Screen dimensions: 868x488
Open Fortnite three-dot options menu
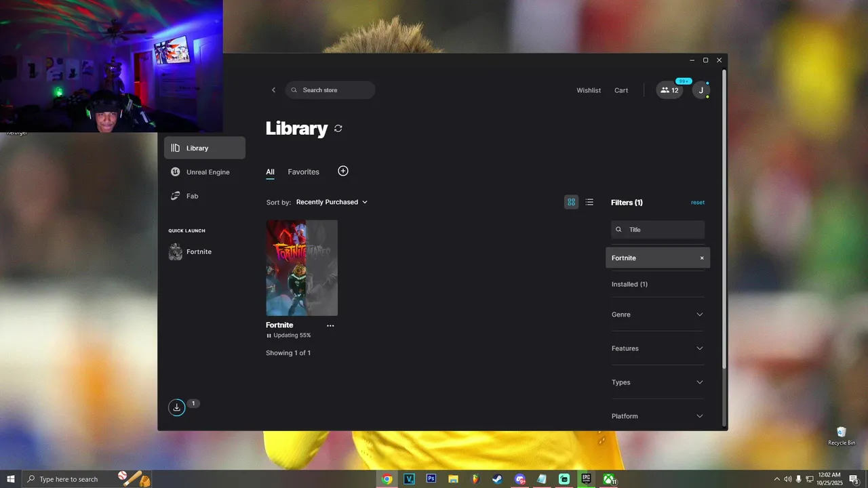[x=330, y=325]
